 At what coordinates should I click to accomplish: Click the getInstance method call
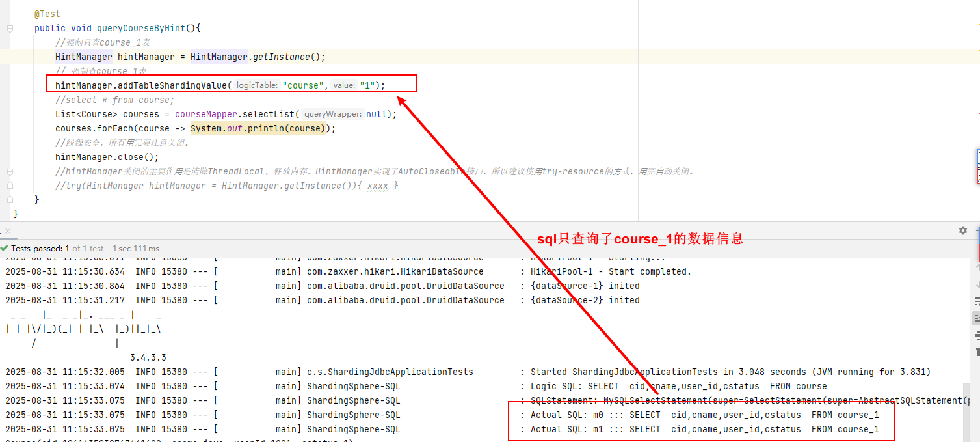(281, 57)
